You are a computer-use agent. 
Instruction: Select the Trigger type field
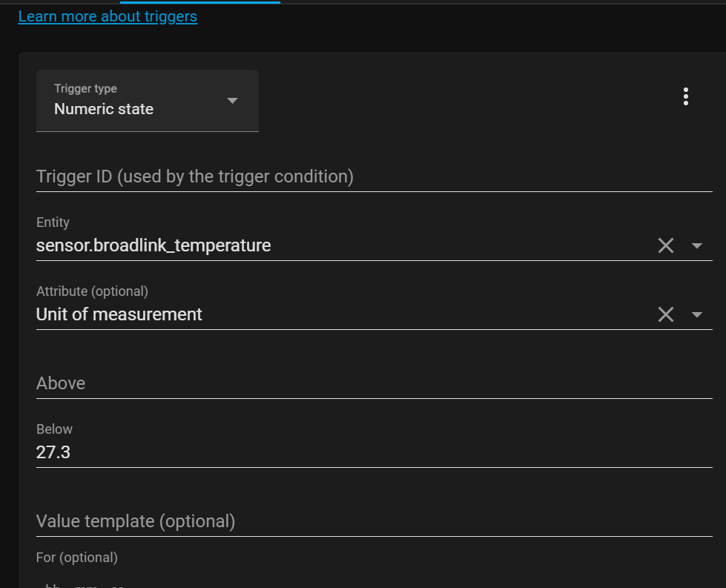[147, 100]
